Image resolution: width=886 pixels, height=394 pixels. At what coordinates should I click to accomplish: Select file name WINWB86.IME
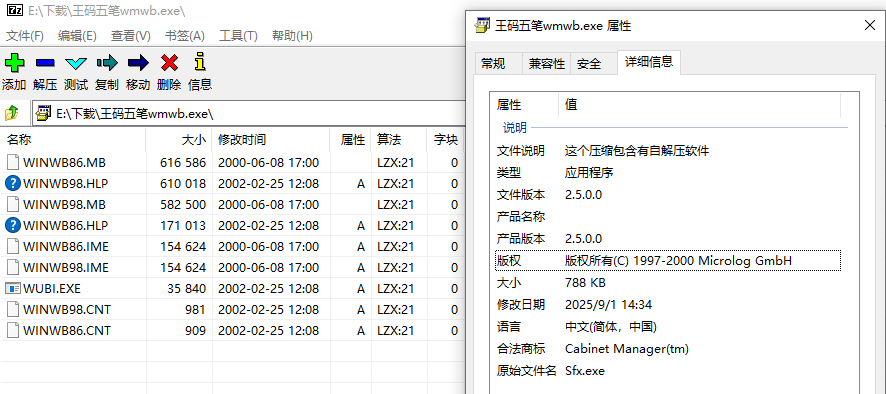tap(66, 246)
